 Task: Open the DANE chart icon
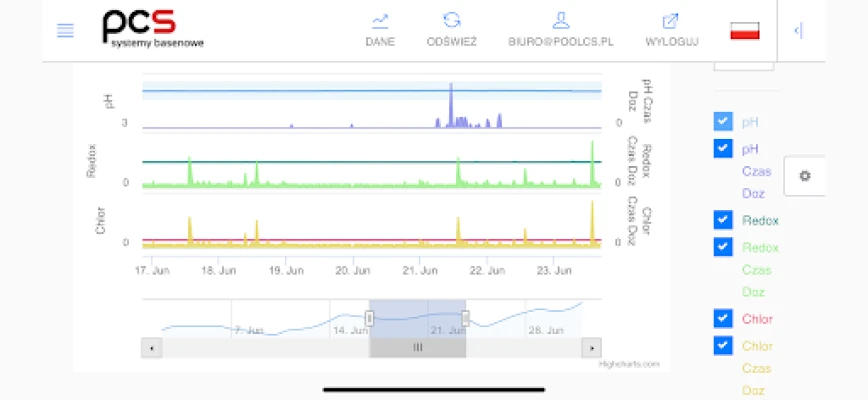click(379, 20)
